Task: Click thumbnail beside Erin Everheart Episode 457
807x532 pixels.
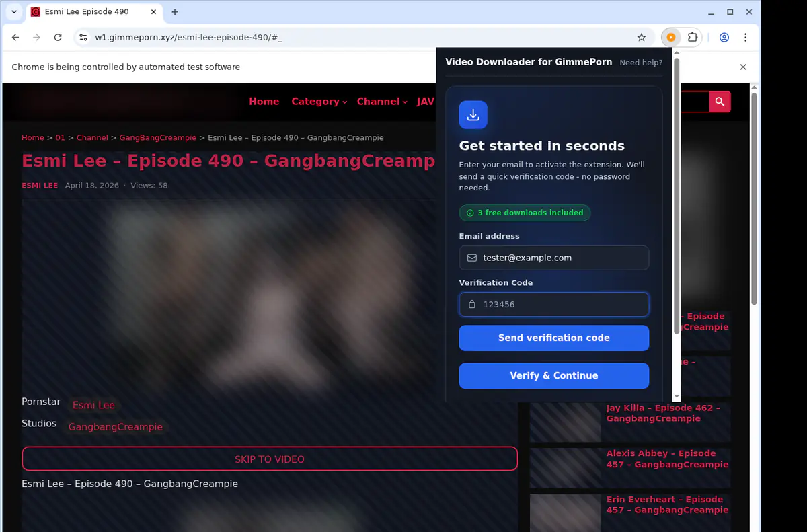Action: point(565,513)
